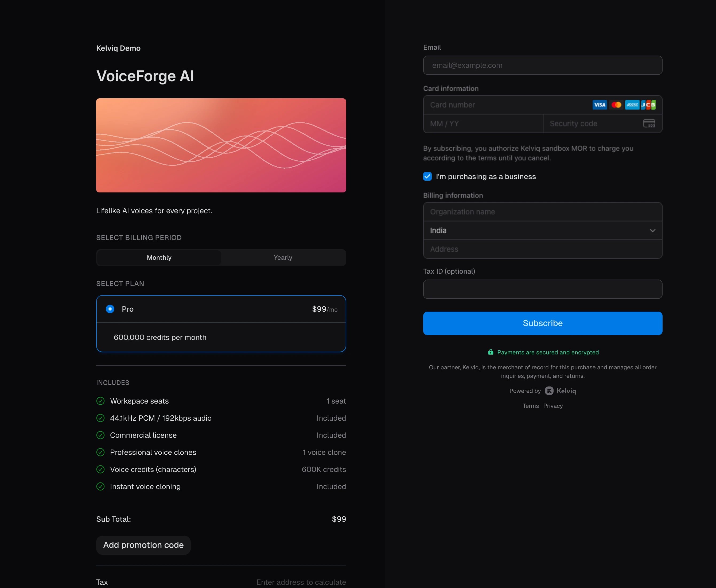Focus the Tax ID (optional) field
The height and width of the screenshot is (588, 716).
[x=543, y=289]
